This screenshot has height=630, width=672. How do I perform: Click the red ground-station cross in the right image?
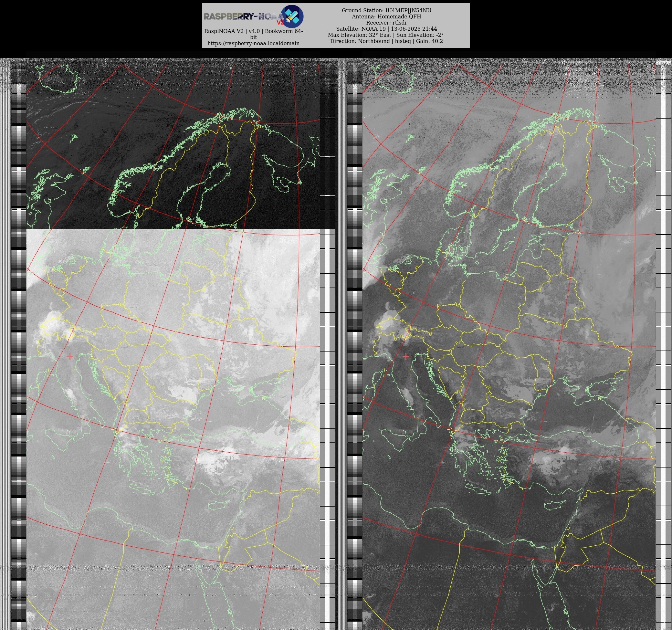[406, 356]
